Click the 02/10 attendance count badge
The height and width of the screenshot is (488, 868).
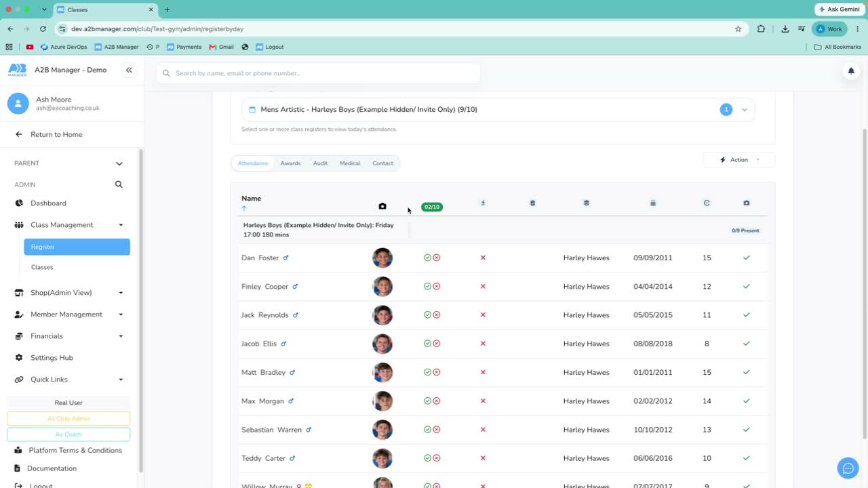tap(432, 207)
